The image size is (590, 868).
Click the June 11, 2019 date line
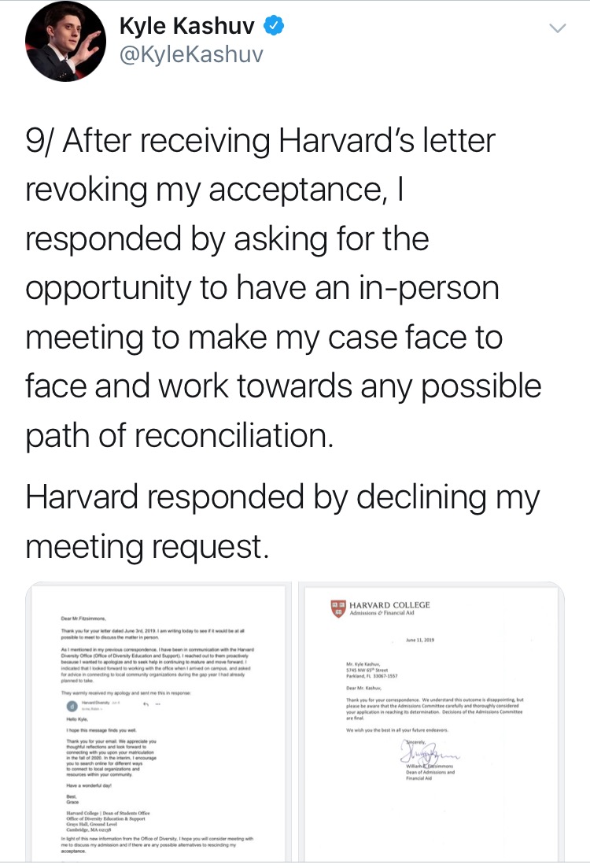tap(420, 640)
